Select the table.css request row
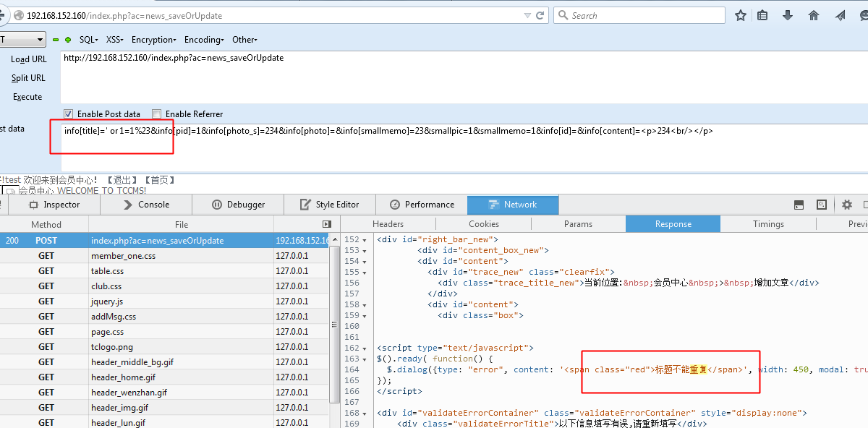 (165, 270)
